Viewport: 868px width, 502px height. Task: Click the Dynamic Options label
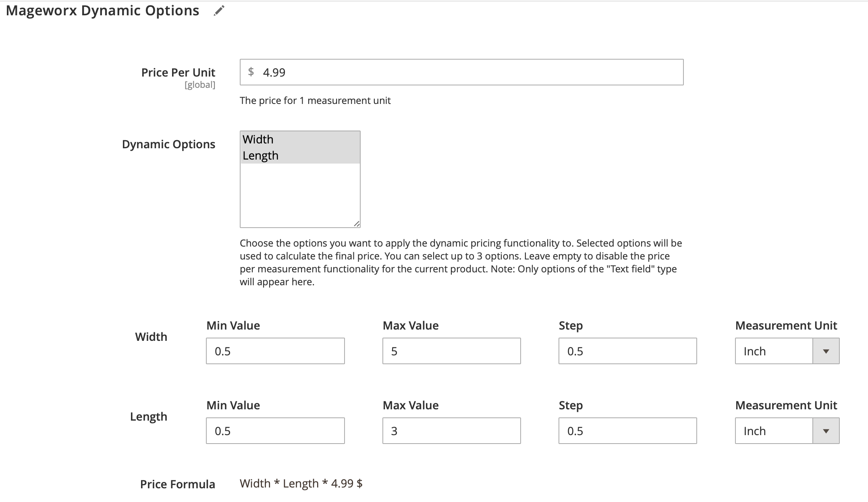click(168, 144)
